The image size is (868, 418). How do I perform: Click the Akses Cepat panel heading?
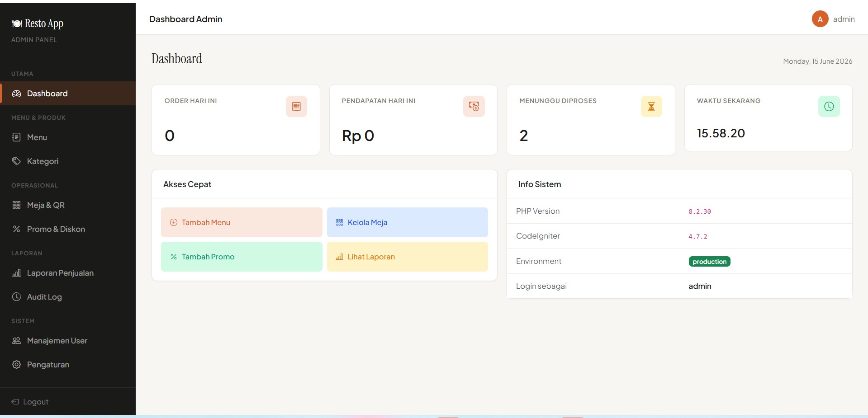pos(187,184)
